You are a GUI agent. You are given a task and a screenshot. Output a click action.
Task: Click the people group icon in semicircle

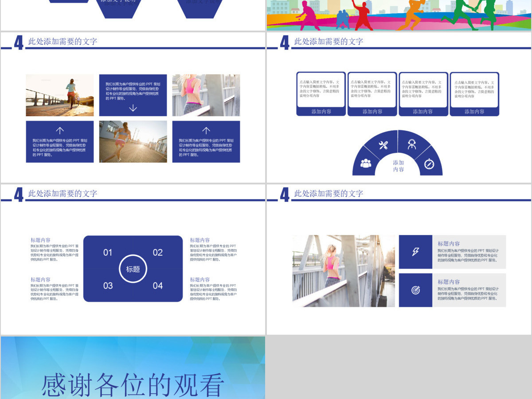(366, 163)
